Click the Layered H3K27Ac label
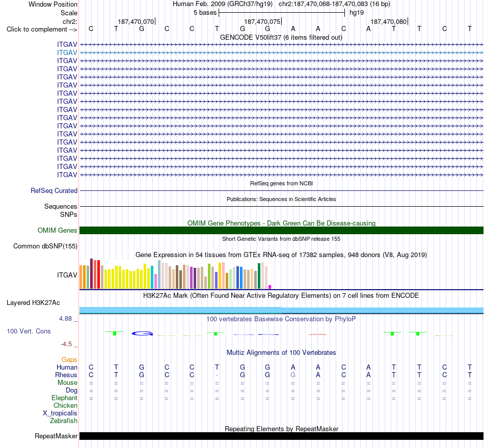 pos(33,303)
